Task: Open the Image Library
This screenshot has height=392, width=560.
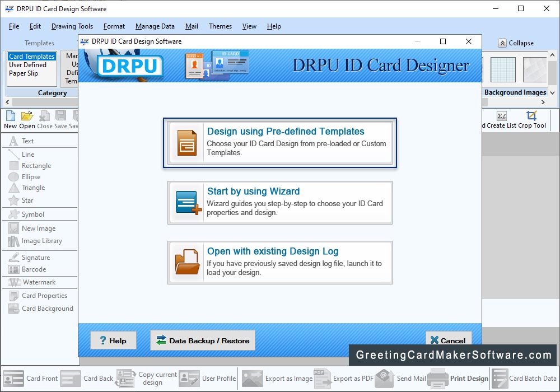Action: click(35, 241)
